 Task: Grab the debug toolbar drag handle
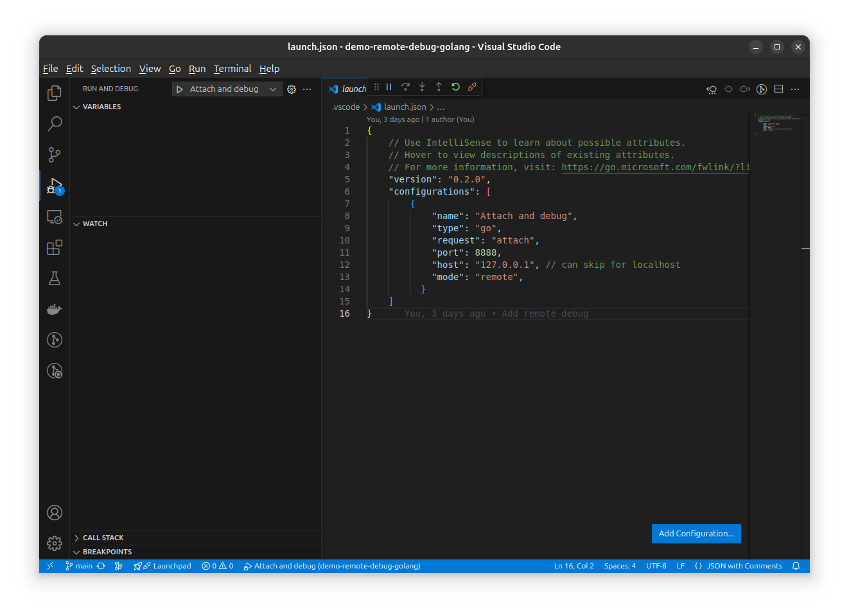[x=376, y=87]
